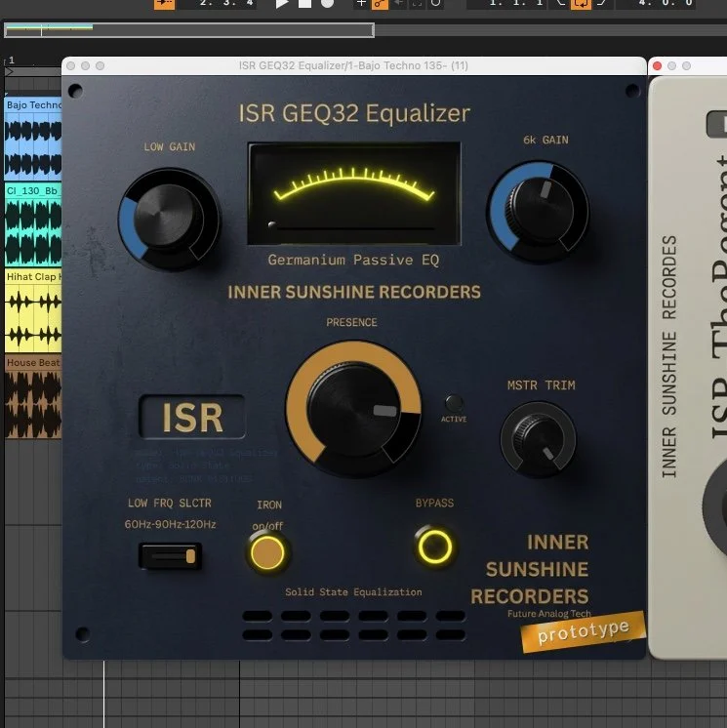This screenshot has width=727, height=728.
Task: Click the 6k GAIN knob
Action: (x=538, y=211)
